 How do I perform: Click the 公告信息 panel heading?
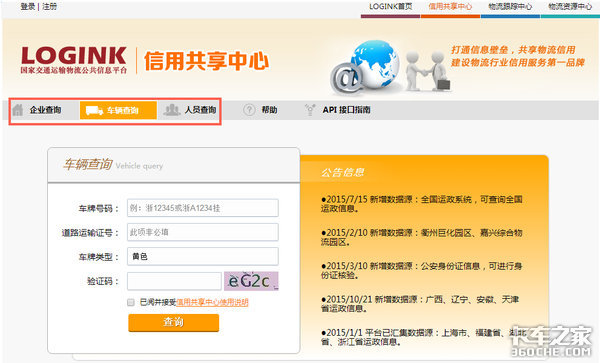[342, 173]
